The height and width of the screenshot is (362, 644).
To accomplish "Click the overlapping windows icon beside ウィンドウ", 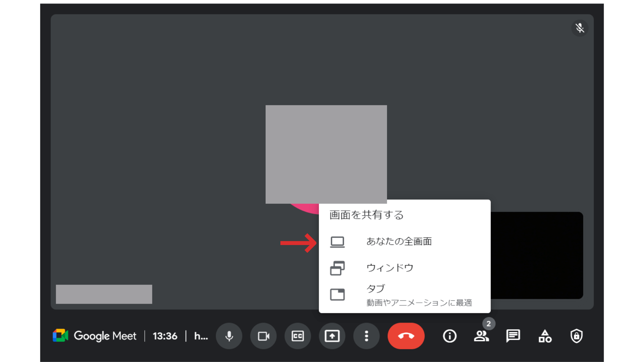I will [x=338, y=268].
